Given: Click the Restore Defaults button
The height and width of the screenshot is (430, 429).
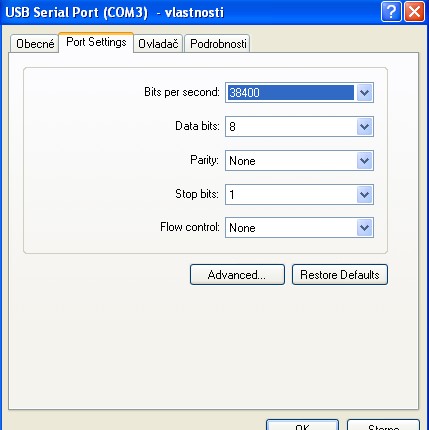Looking at the screenshot, I should coord(340,275).
